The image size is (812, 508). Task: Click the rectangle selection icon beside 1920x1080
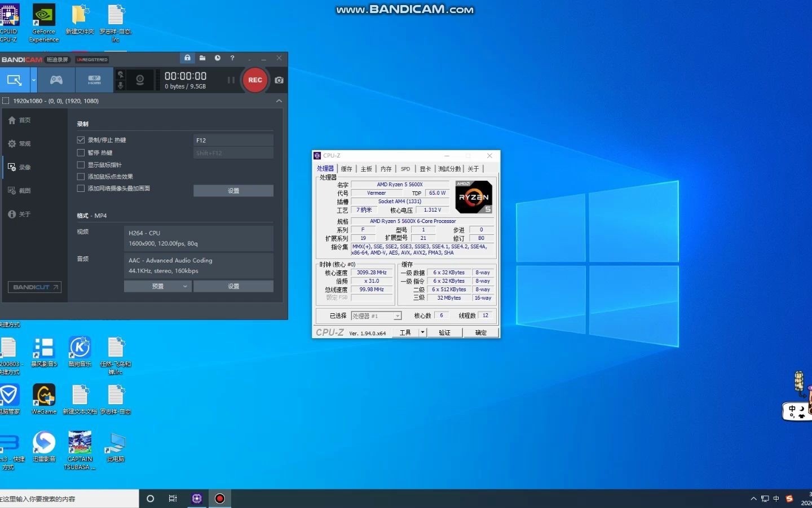[x=6, y=101]
